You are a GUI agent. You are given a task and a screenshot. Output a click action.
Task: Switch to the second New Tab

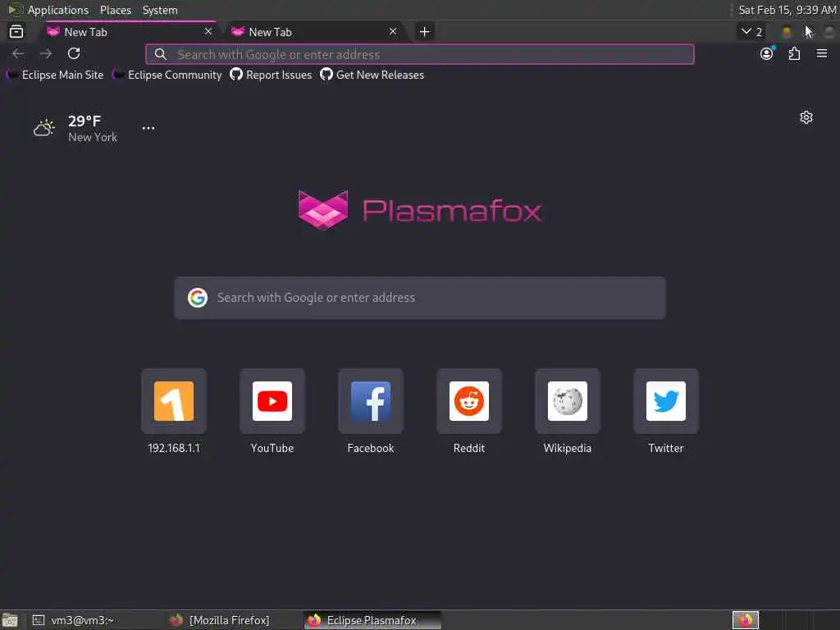pos(316,32)
